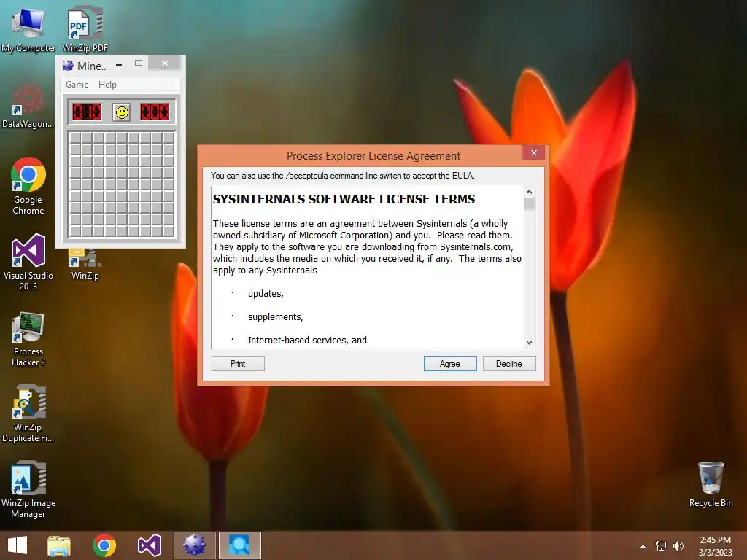This screenshot has width=747, height=560.
Task: Minimize the Minesweeper window
Action: [x=119, y=64]
